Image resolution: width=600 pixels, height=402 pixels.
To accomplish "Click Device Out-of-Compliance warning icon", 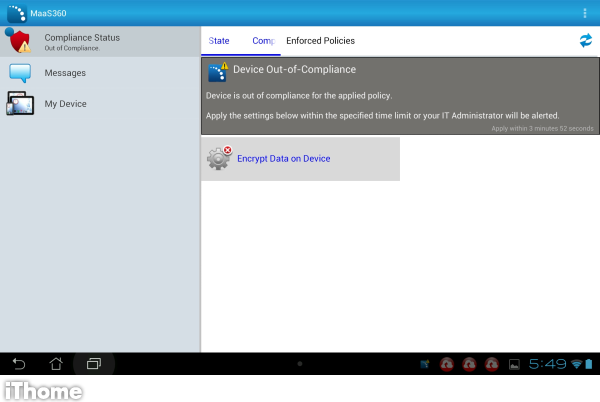I will click(217, 71).
